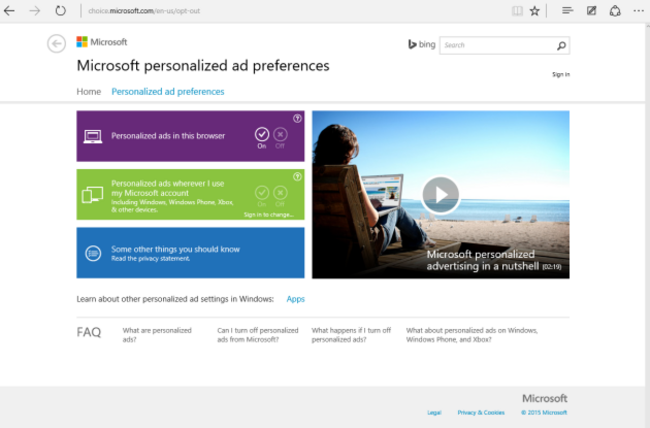
Task: Open FAQ about Windows Phone and Xbox
Action: (x=472, y=335)
